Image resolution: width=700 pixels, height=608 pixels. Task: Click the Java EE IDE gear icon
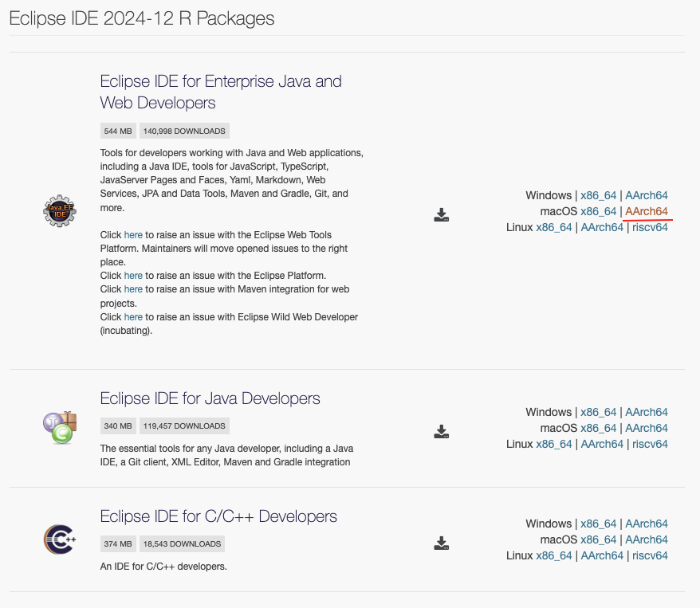click(60, 211)
